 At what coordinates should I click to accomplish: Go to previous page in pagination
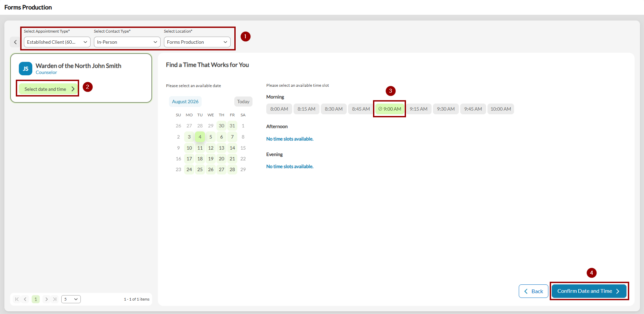pos(25,299)
